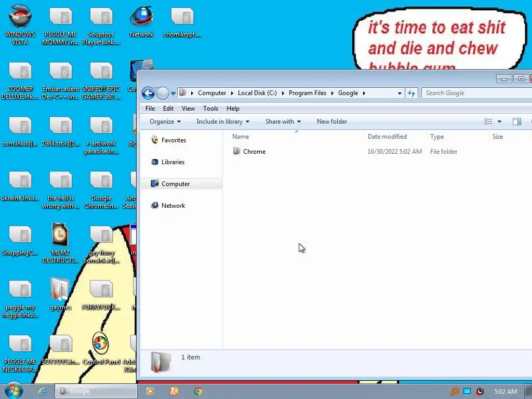
Task: Click Google Explorer taskbar button
Action: 96,391
